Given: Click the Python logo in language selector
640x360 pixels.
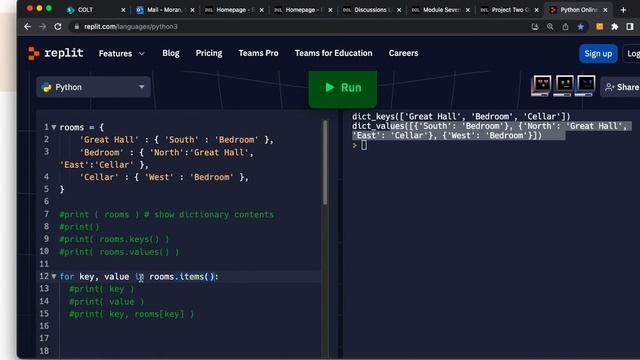Looking at the screenshot, I should (47, 87).
